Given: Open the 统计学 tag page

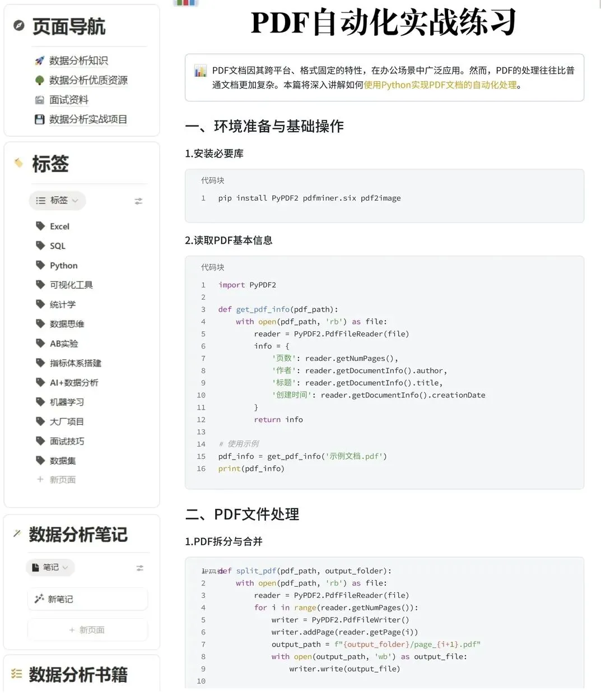Looking at the screenshot, I should pos(63,304).
